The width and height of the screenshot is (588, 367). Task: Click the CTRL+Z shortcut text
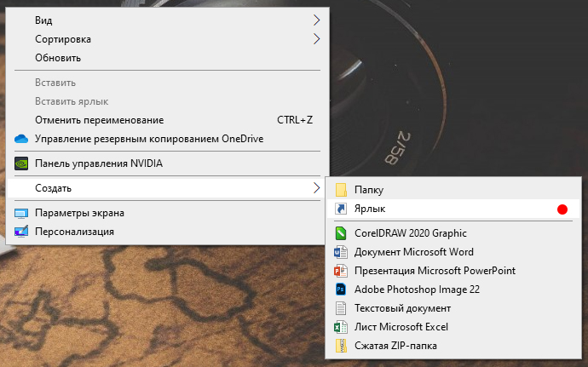point(295,120)
